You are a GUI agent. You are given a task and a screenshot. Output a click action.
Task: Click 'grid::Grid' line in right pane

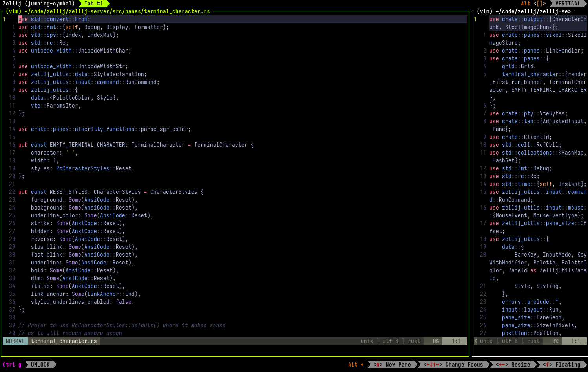coord(519,66)
